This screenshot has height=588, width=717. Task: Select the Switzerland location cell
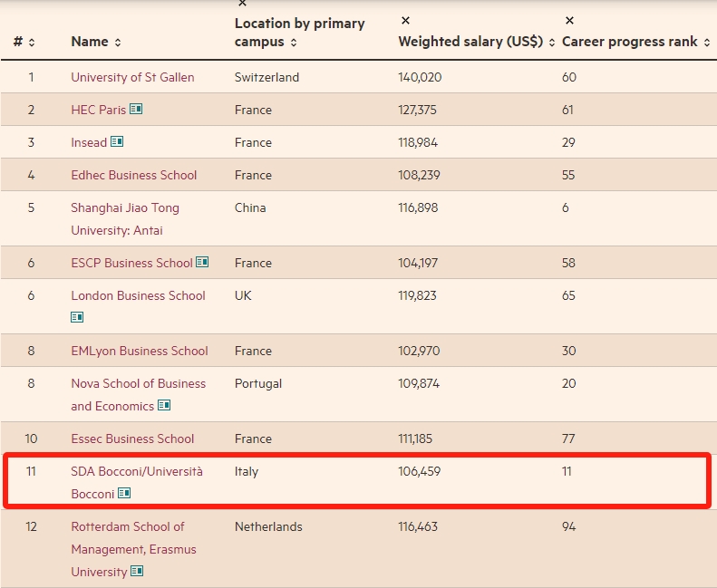267,77
